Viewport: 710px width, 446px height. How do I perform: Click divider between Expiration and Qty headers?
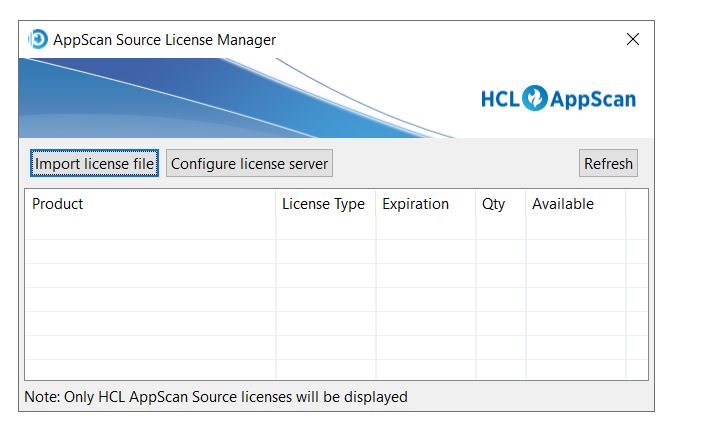pos(476,204)
